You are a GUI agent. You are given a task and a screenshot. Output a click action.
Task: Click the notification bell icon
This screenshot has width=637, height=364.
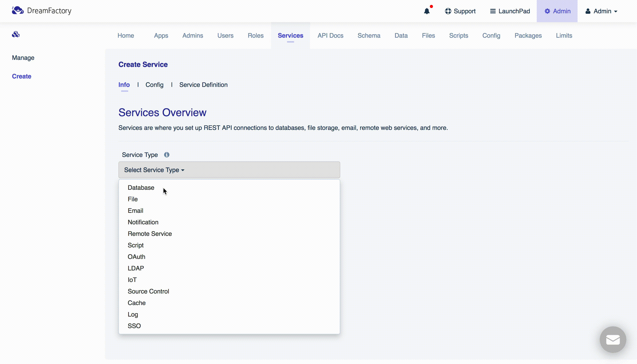pyautogui.click(x=427, y=11)
